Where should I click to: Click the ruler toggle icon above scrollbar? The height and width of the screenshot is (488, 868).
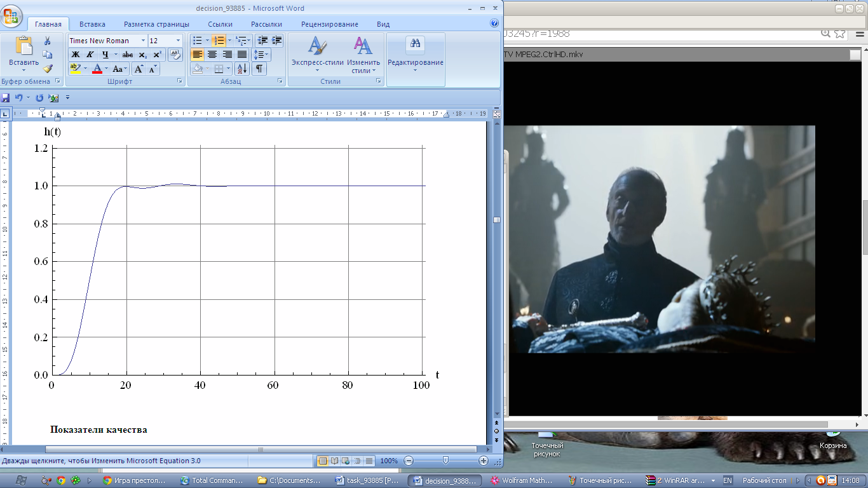[497, 115]
